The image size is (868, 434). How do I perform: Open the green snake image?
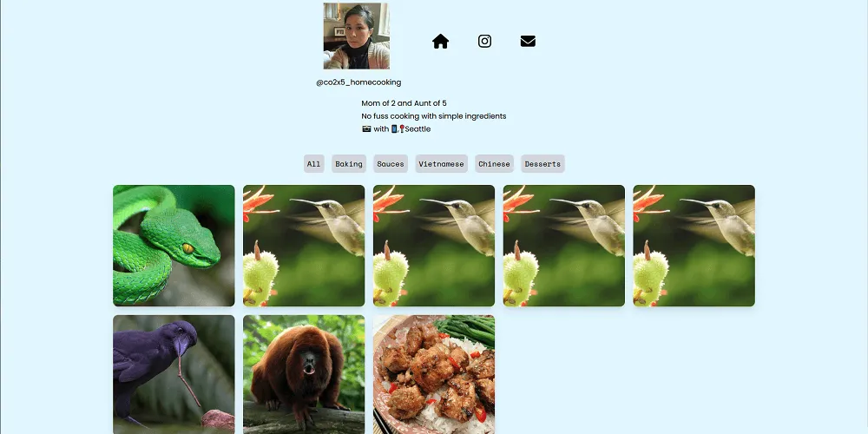[x=174, y=246]
